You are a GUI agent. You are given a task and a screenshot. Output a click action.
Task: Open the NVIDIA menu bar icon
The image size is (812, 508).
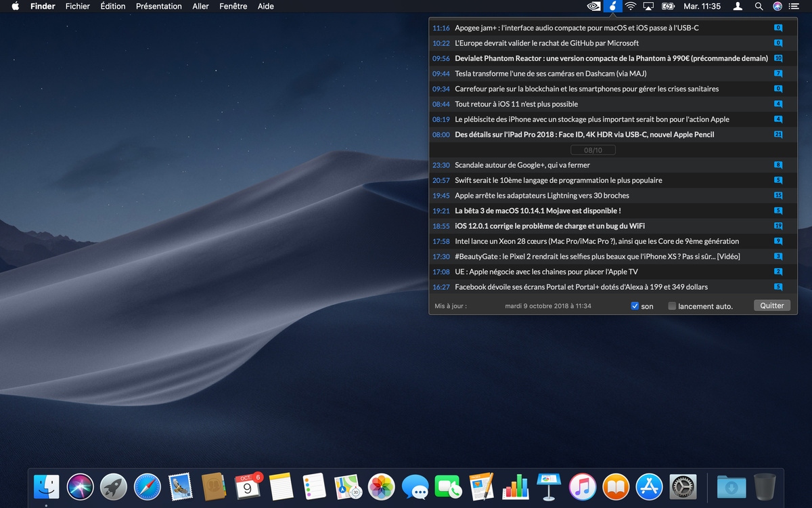593,6
